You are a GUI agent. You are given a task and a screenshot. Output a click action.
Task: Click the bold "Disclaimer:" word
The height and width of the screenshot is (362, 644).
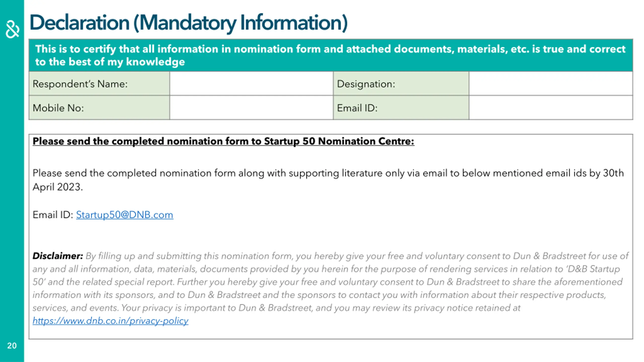coord(58,256)
